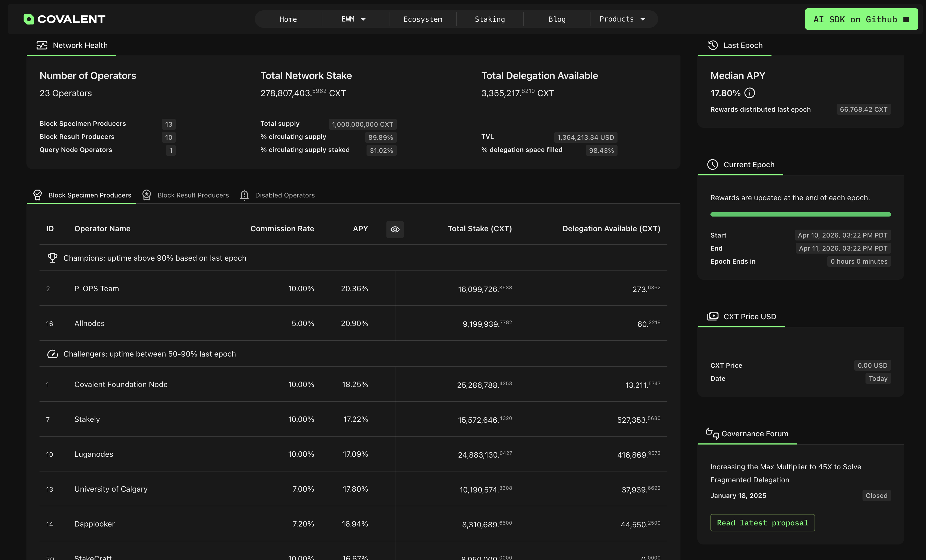Click the COVALENT wordmark
Viewport: 926px width, 560px height.
click(71, 19)
